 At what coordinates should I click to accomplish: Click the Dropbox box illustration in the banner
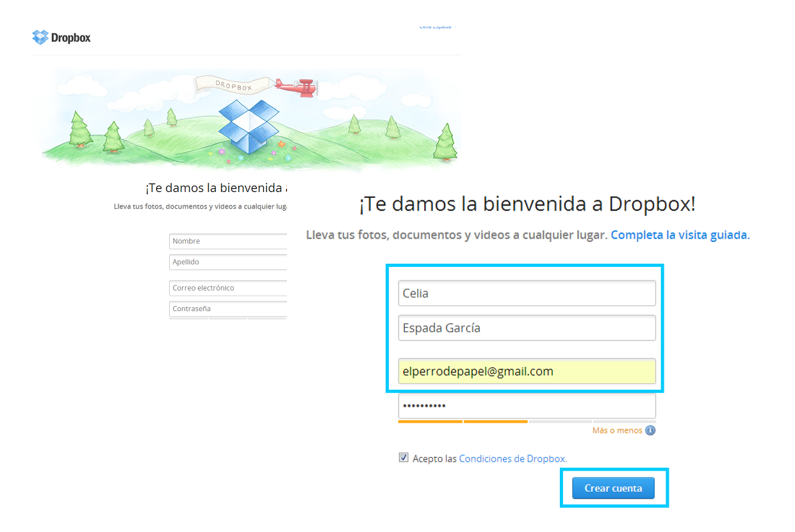click(249, 125)
